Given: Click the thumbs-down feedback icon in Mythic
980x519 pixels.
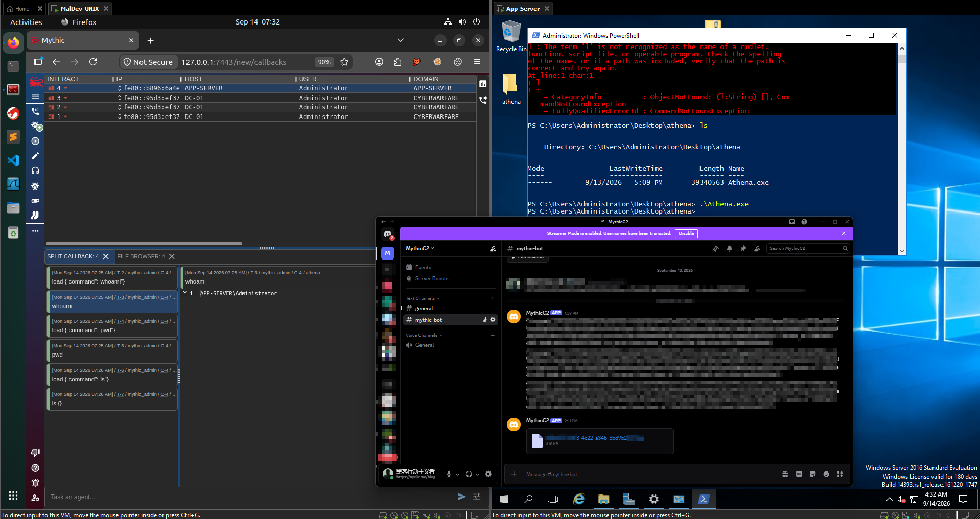Looking at the screenshot, I should coord(35,453).
